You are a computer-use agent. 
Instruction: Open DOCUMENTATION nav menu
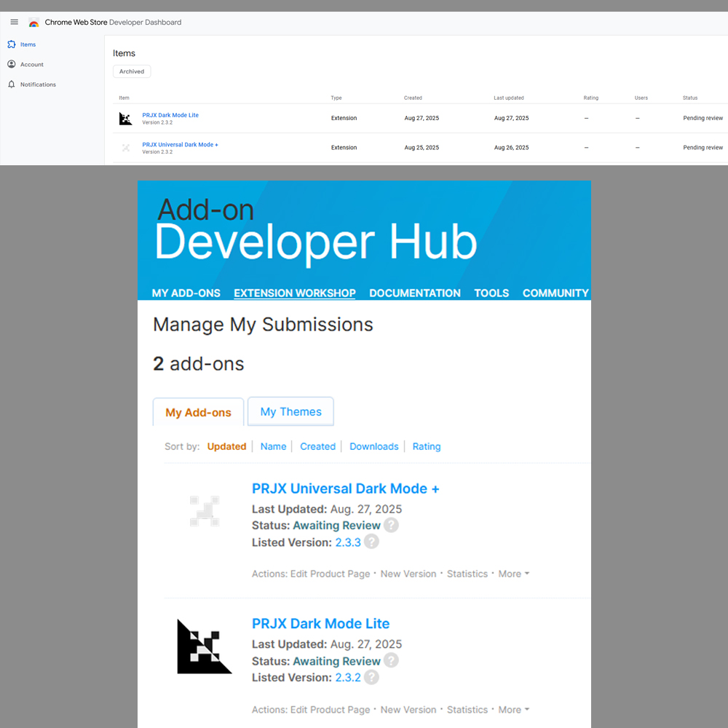(x=415, y=293)
